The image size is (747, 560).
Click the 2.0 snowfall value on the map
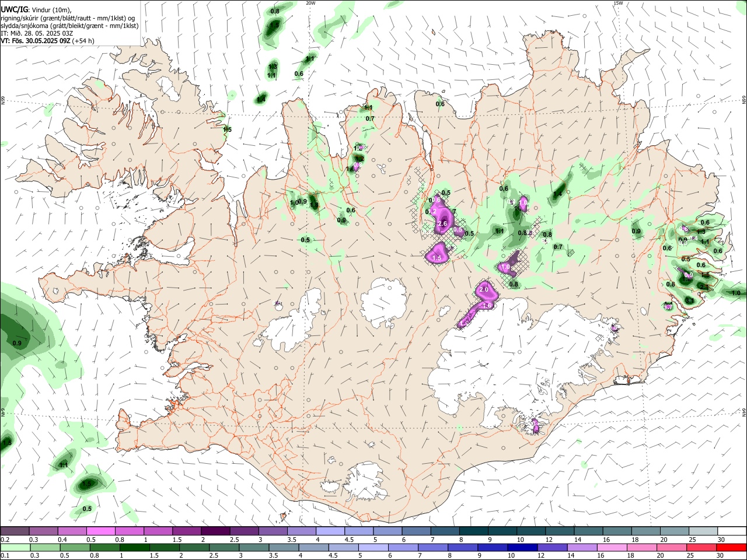(x=483, y=290)
